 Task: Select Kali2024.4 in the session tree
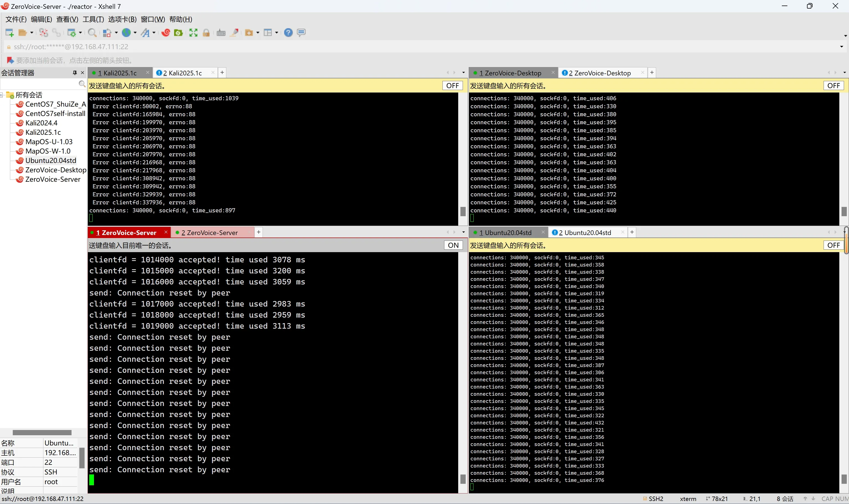(x=41, y=123)
